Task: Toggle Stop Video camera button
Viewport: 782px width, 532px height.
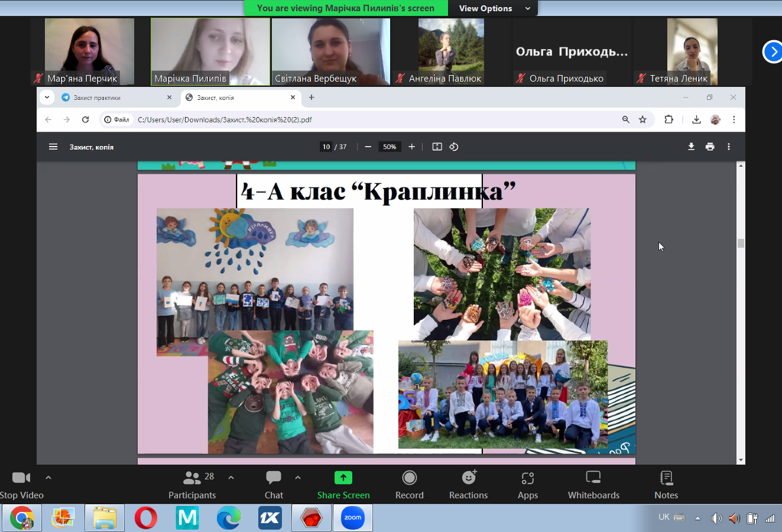Action: [x=21, y=484]
